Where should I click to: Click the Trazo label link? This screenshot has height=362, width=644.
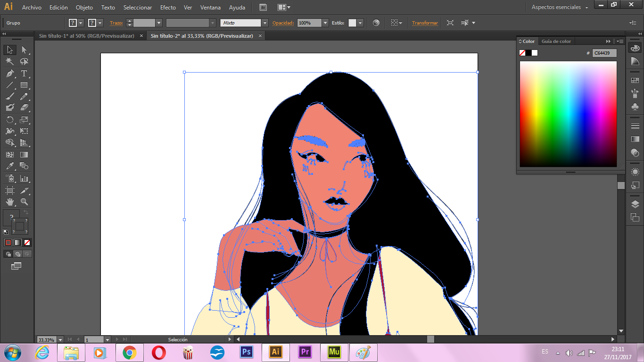click(x=116, y=23)
